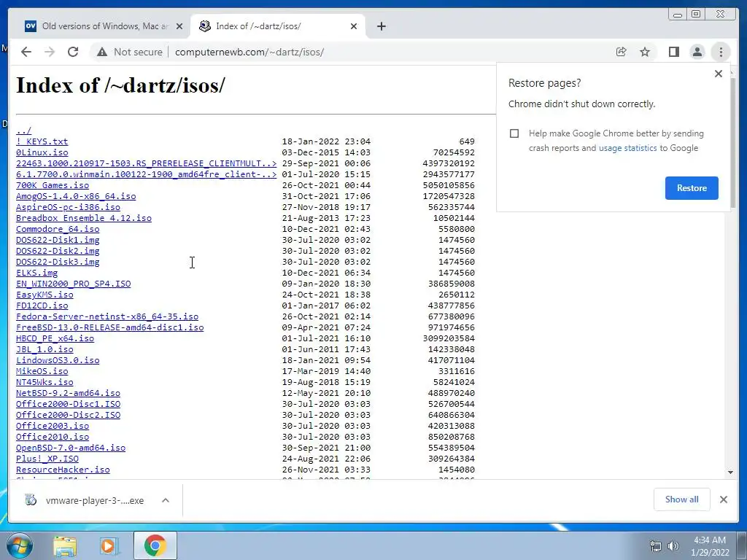Click the Restore button
The height and width of the screenshot is (560, 747).
(692, 188)
